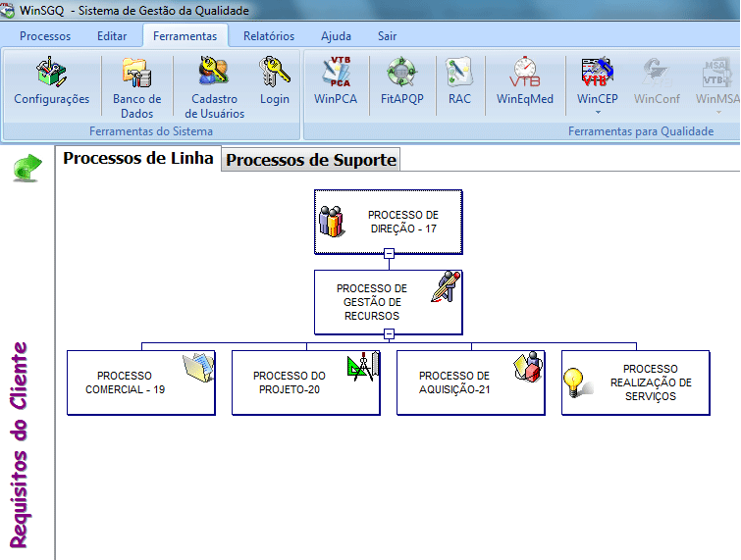
Task: Click the Processo Realização de Serviços box
Action: click(x=635, y=382)
